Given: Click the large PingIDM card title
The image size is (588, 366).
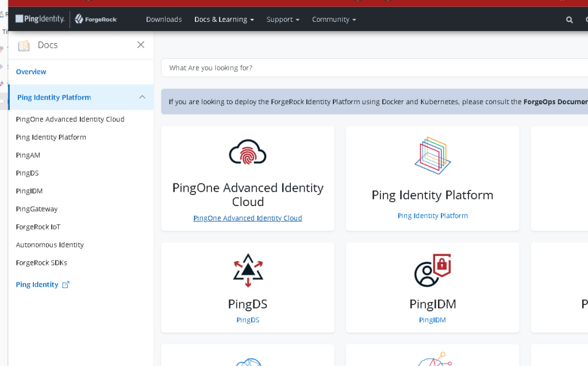Looking at the screenshot, I should click(x=433, y=304).
